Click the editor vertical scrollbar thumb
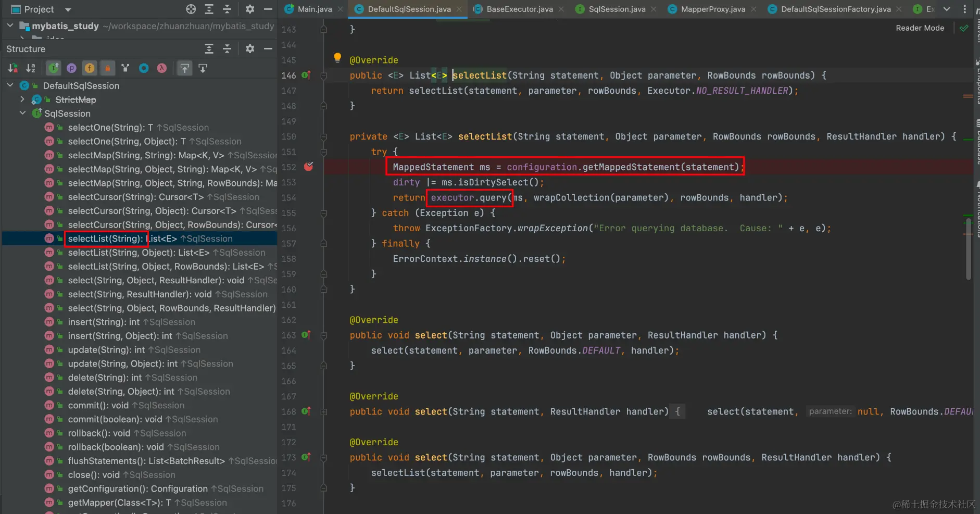Screen dimensions: 980x514 pyautogui.click(x=969, y=250)
